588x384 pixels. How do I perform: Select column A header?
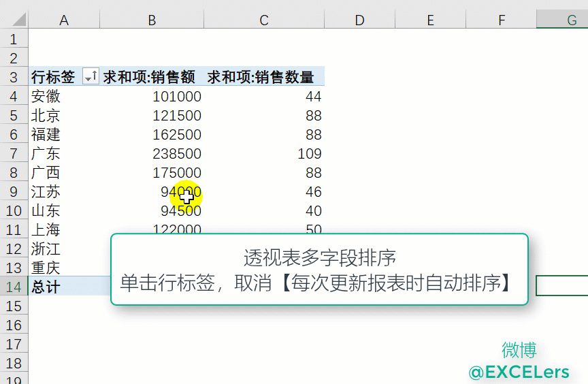pyautogui.click(x=64, y=20)
